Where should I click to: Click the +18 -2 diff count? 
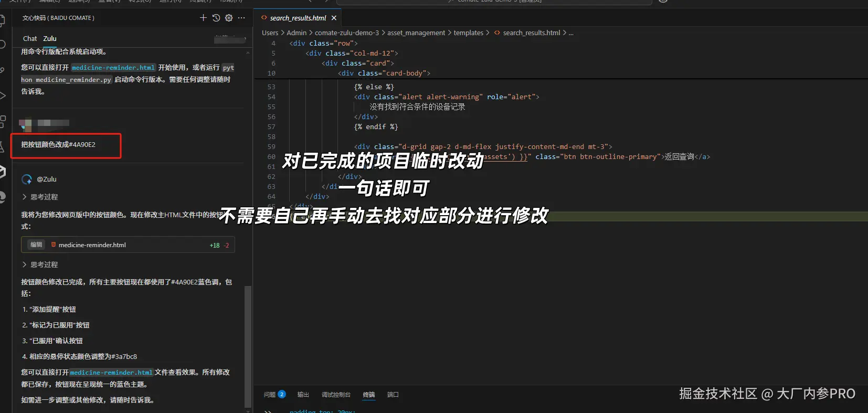point(219,245)
